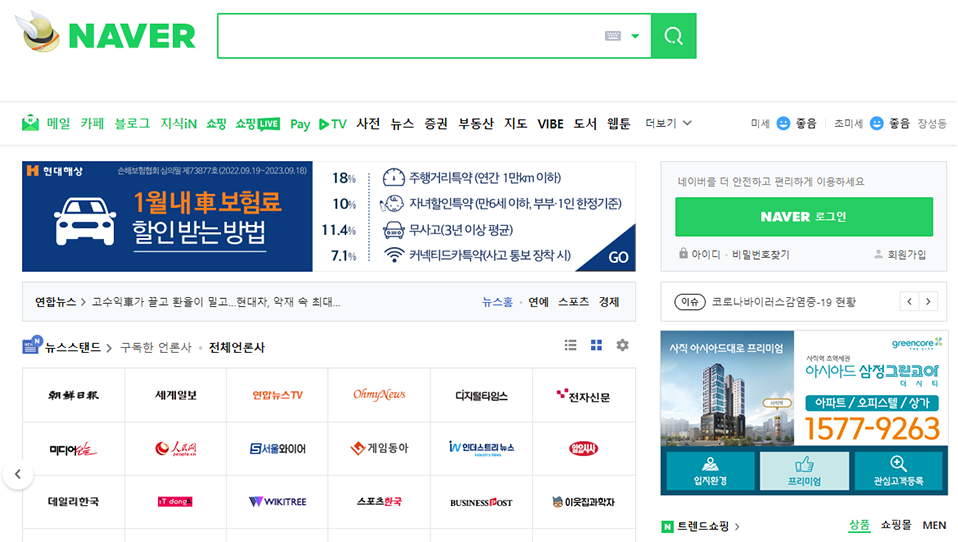This screenshot has height=542, width=958.
Task: Open 웹툰 link
Action: click(618, 123)
